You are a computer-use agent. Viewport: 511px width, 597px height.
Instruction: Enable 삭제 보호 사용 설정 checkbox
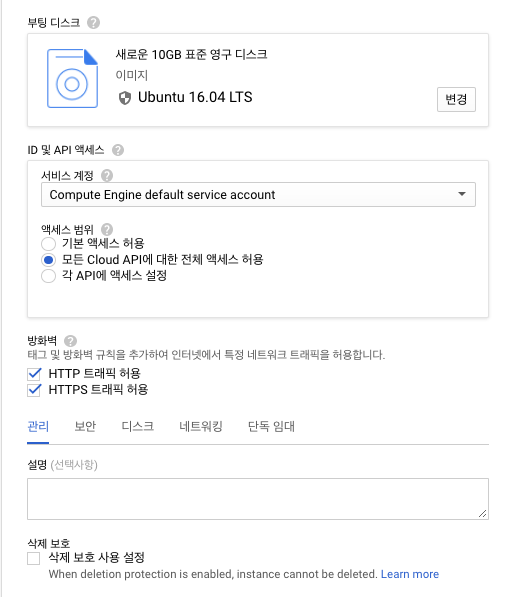tap(34, 559)
